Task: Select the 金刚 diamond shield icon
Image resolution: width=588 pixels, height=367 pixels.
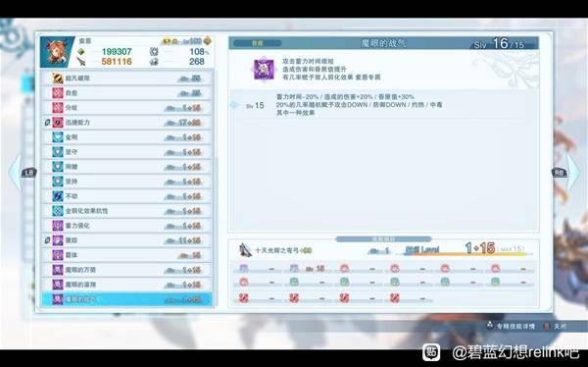Action: (x=58, y=137)
